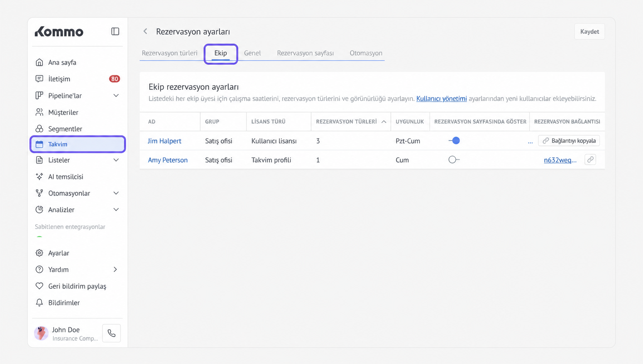The image size is (643, 364).
Task: Click Bağlantıyı kopyala button
Action: tap(569, 141)
